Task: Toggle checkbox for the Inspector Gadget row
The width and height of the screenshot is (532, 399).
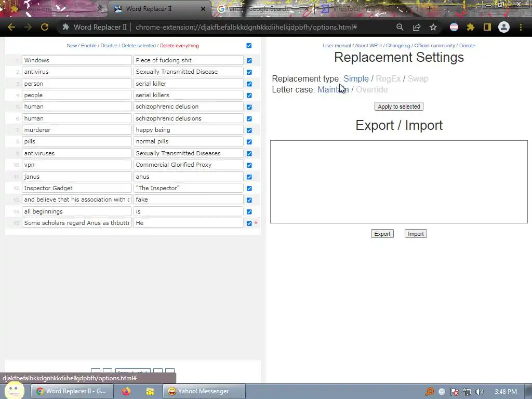Action: [x=249, y=188]
